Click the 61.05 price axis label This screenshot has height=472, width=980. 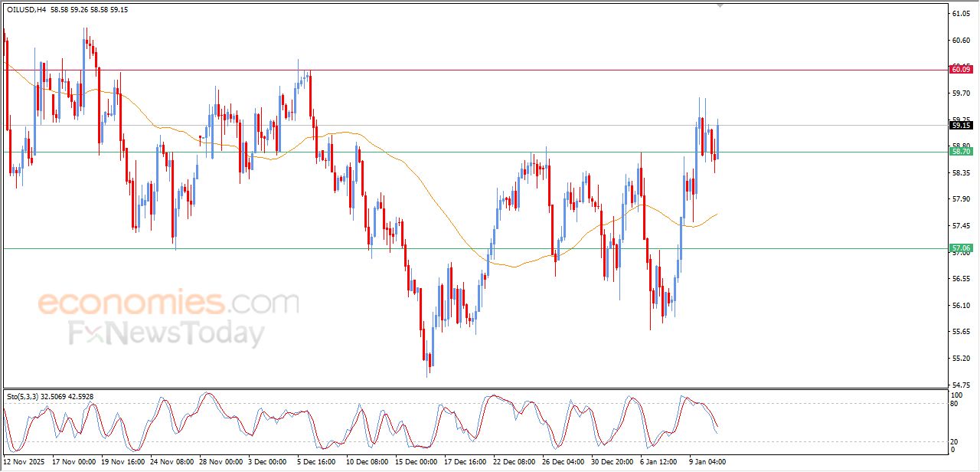[x=961, y=14]
